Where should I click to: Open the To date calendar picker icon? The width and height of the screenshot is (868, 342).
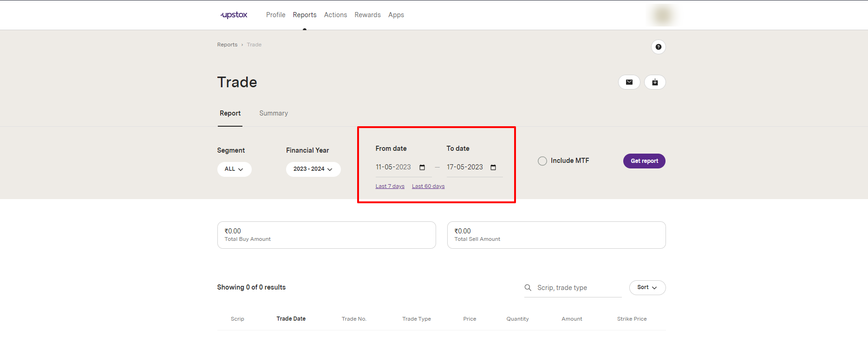point(493,168)
